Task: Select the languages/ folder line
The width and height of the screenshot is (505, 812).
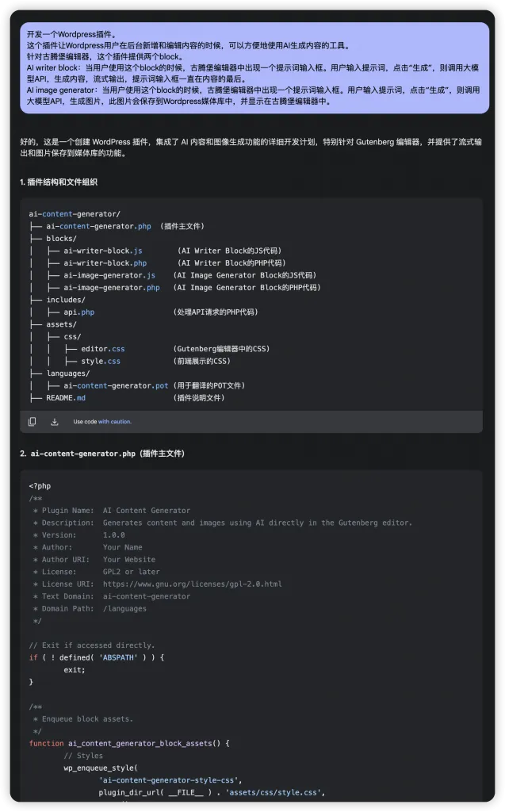Action: 67,373
